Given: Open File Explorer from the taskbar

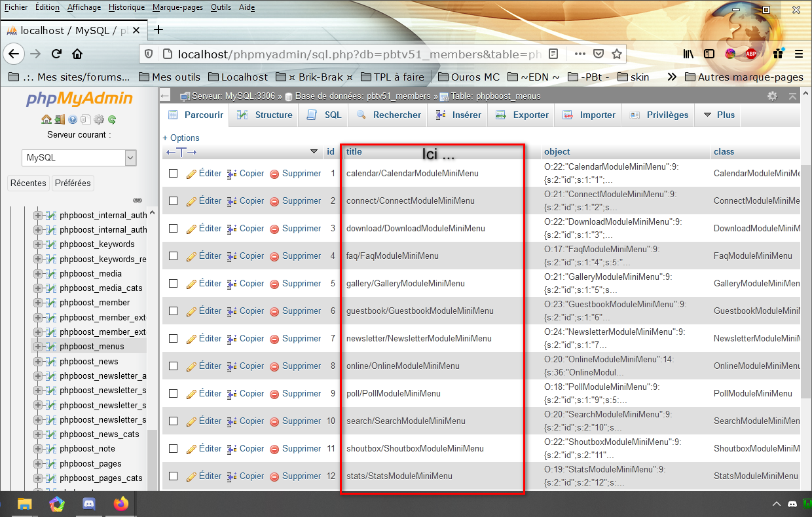Looking at the screenshot, I should coord(24,504).
